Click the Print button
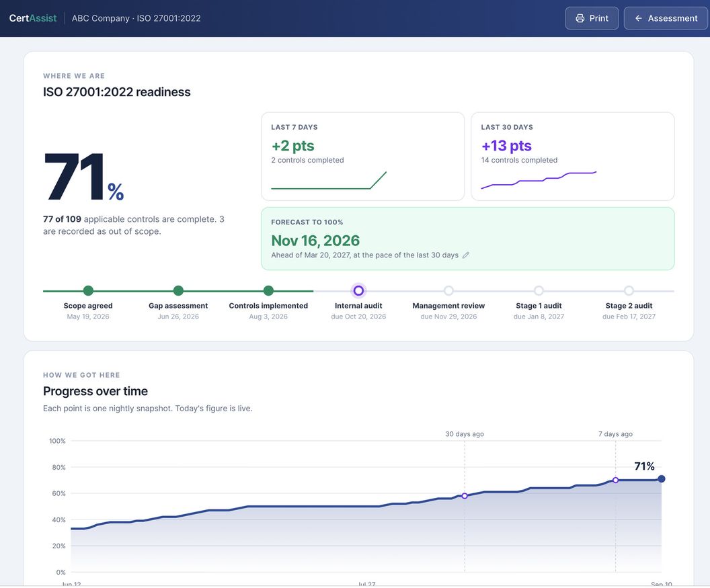The height and width of the screenshot is (588, 710). tap(592, 18)
